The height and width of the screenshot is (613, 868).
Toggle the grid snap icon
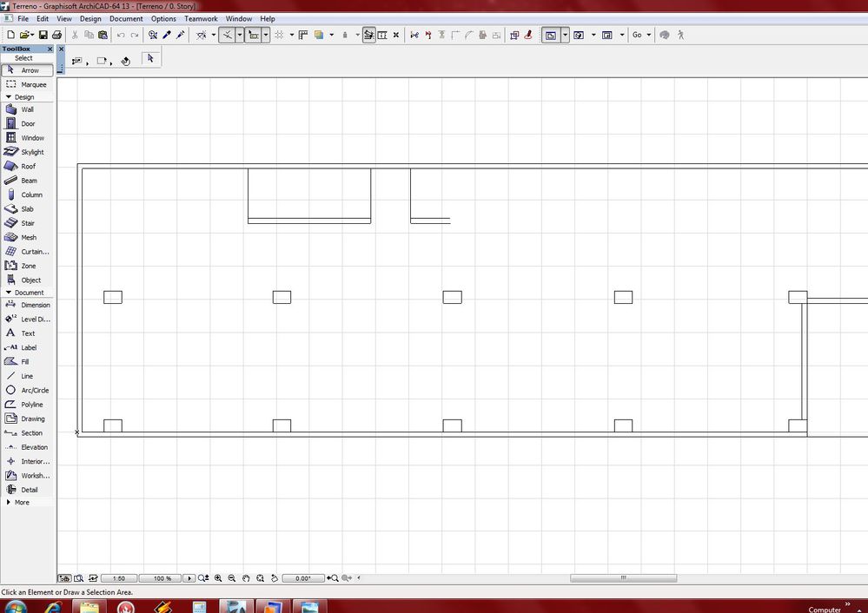point(279,35)
